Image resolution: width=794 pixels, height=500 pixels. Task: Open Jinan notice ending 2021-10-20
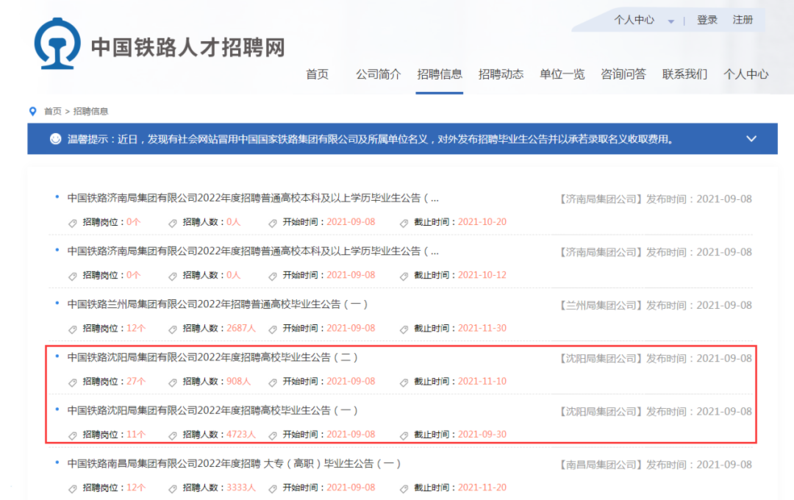253,198
